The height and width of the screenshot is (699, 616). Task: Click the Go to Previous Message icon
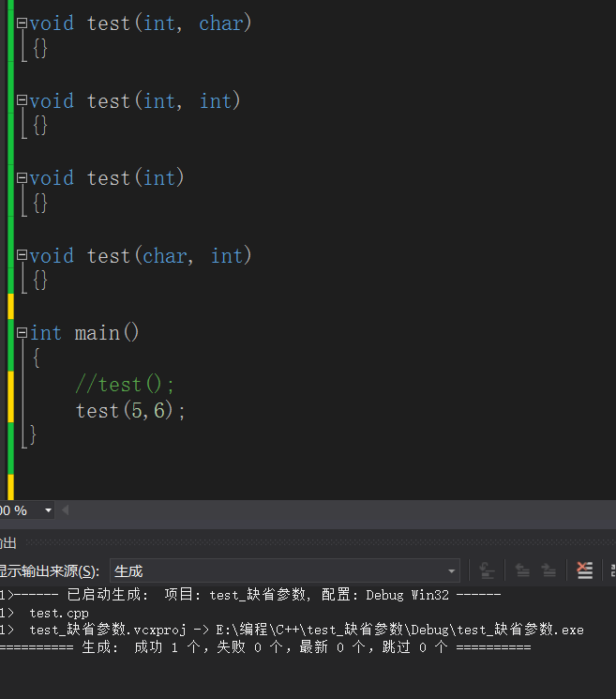point(522,570)
